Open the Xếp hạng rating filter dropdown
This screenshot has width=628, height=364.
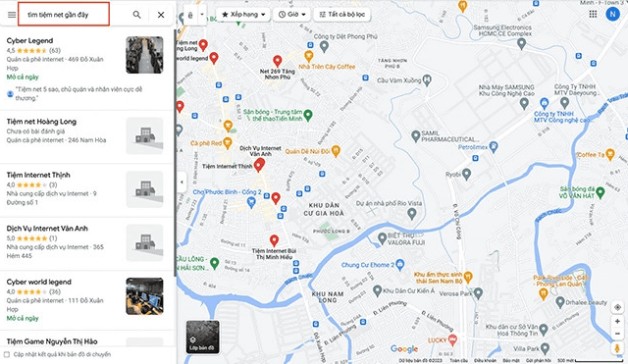click(243, 15)
